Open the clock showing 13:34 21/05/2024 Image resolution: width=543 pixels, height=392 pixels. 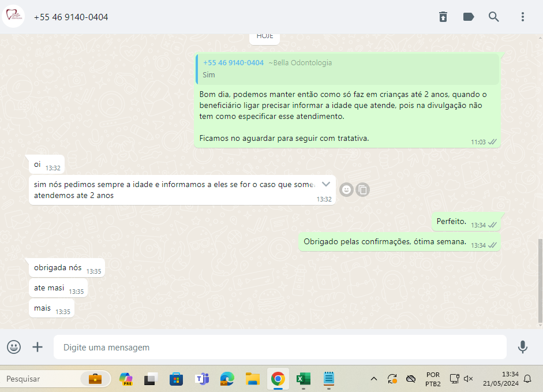tap(501, 379)
